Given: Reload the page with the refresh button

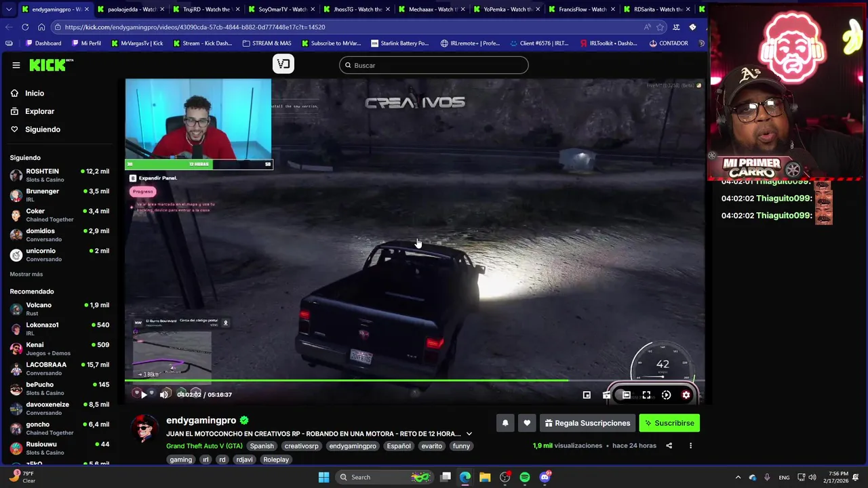Looking at the screenshot, I should tap(25, 27).
